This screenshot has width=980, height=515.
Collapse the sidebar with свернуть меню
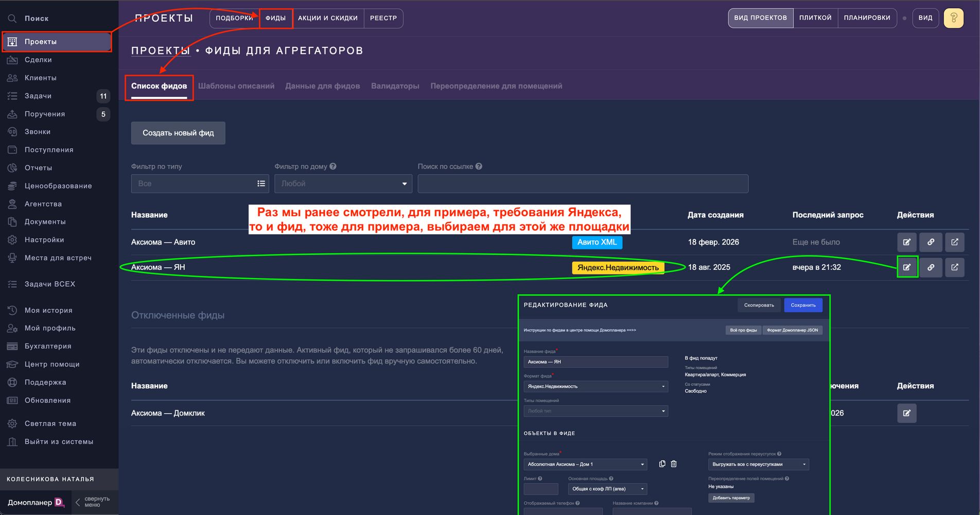point(93,502)
